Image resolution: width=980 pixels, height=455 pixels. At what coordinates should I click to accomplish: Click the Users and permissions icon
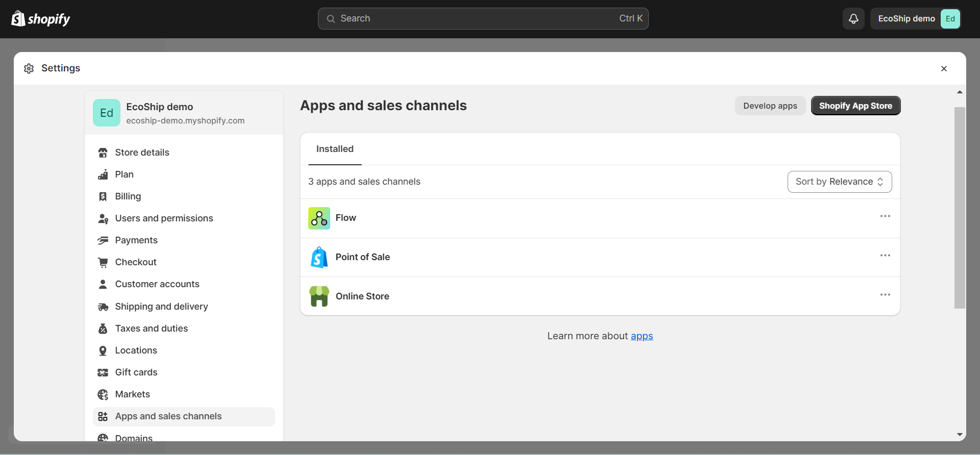pyautogui.click(x=103, y=218)
